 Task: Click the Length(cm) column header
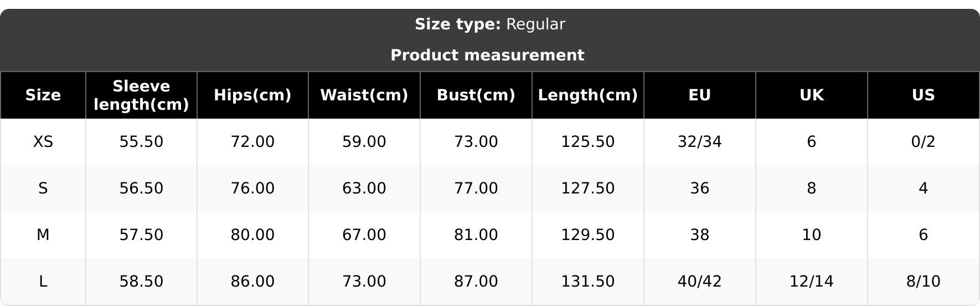588,95
